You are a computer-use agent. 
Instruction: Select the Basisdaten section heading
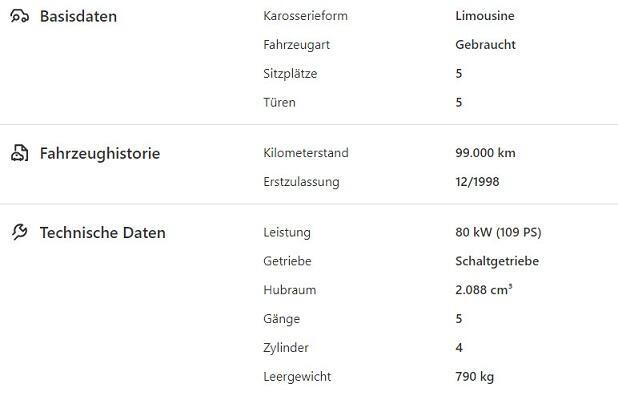pos(78,17)
